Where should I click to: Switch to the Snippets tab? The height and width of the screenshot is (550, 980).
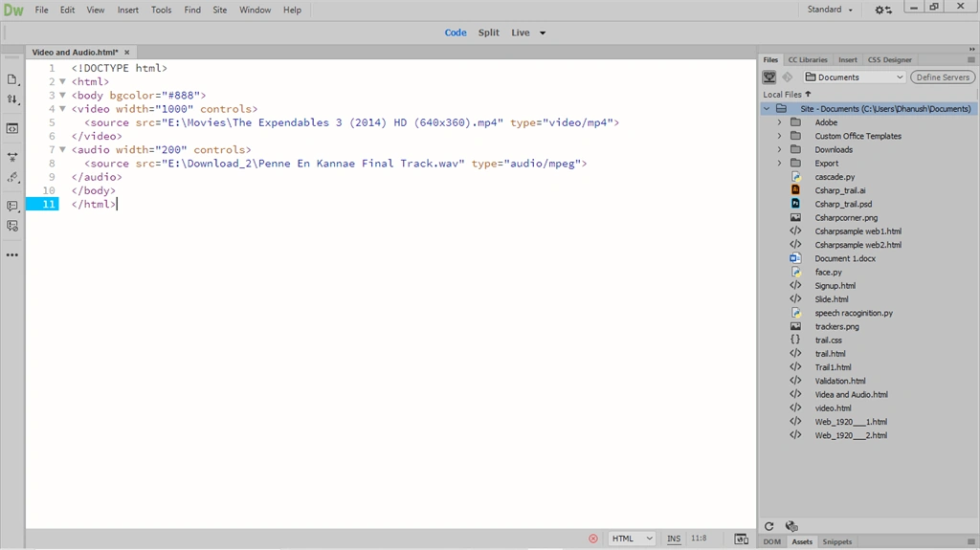click(836, 542)
